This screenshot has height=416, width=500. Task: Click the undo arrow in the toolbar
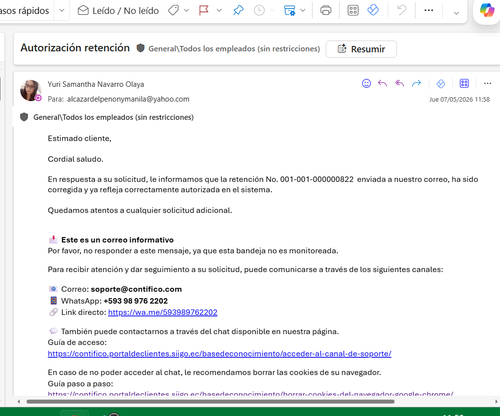tap(402, 10)
